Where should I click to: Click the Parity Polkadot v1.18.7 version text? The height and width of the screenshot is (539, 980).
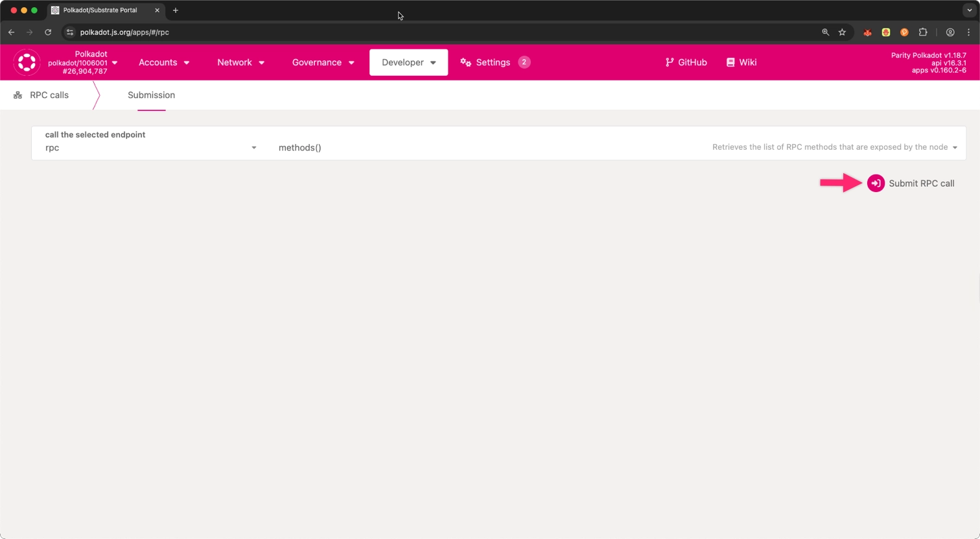928,55
